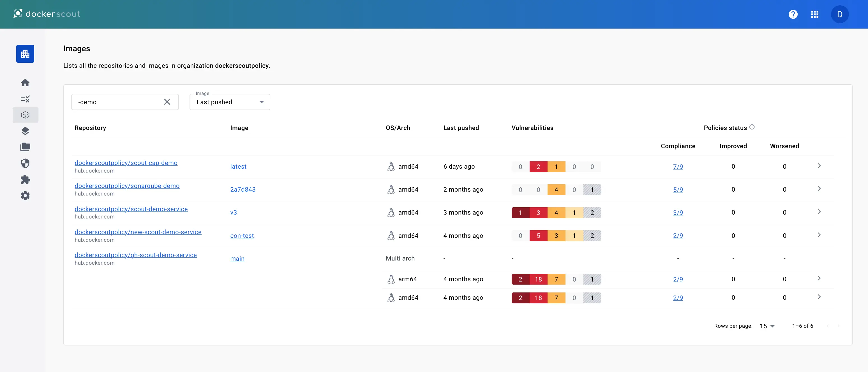Open the help question mark icon
Image resolution: width=868 pixels, height=372 pixels.
click(793, 14)
